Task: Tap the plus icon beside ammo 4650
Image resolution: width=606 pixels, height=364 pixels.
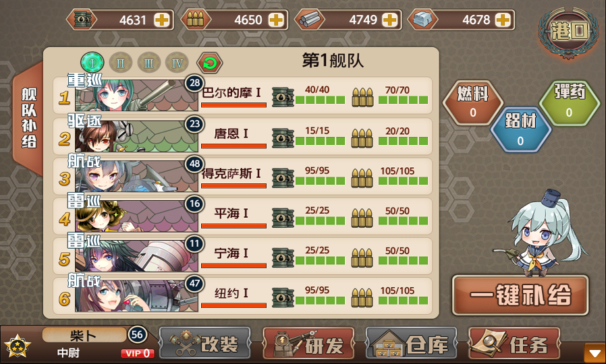Action: click(x=276, y=20)
